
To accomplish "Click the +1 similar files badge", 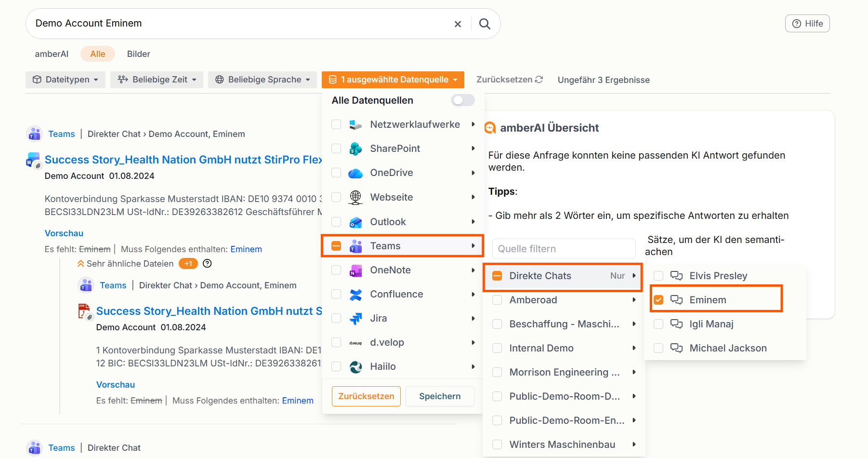I will point(188,264).
